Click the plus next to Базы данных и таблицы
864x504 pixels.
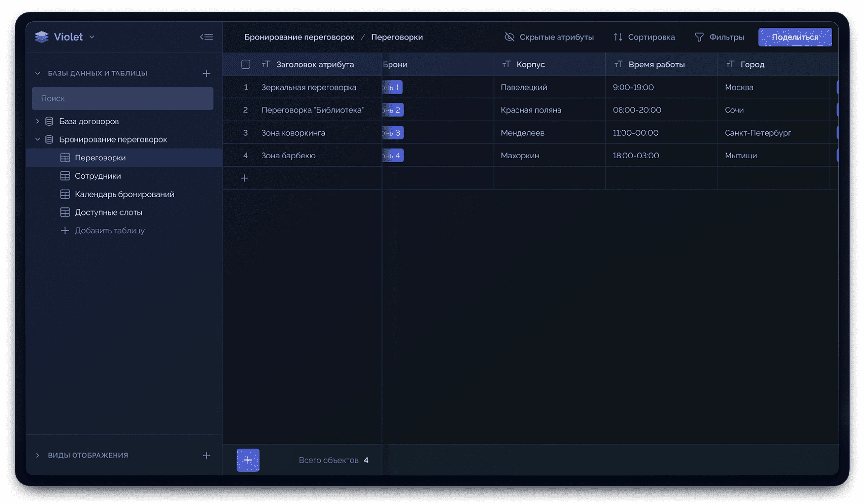click(x=206, y=73)
